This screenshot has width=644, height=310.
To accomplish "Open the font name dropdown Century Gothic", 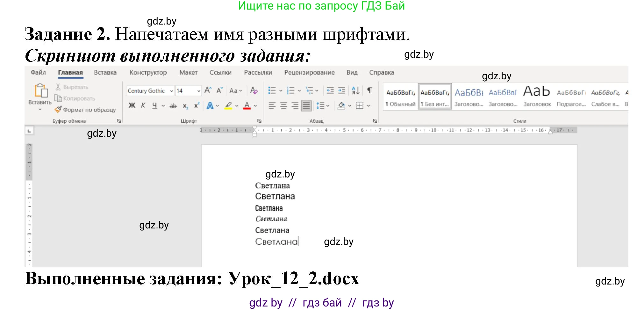I will (171, 91).
